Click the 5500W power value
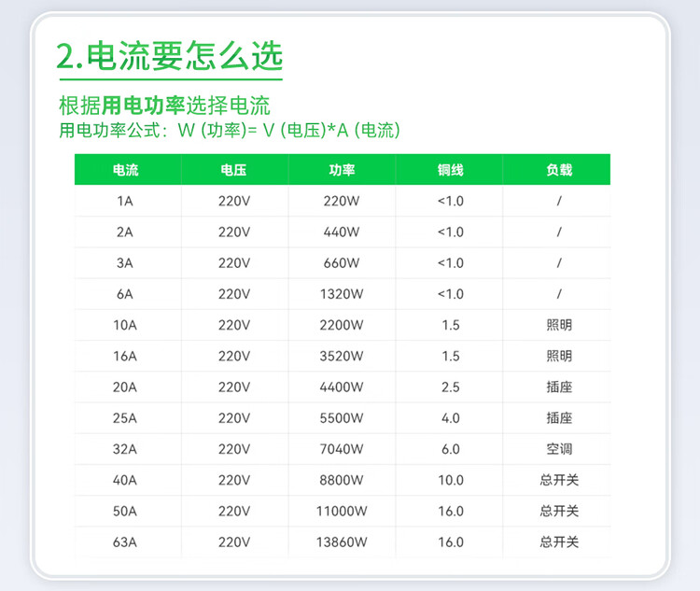 tap(342, 418)
